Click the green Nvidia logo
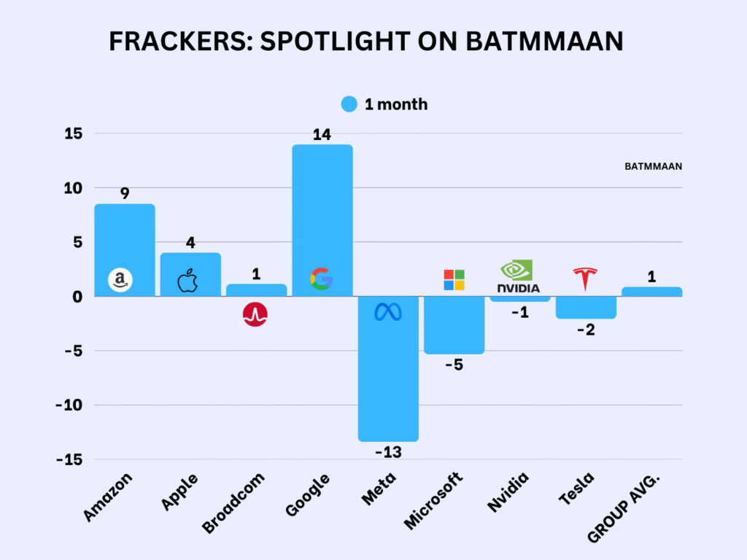This screenshot has width=747, height=560. [519, 276]
